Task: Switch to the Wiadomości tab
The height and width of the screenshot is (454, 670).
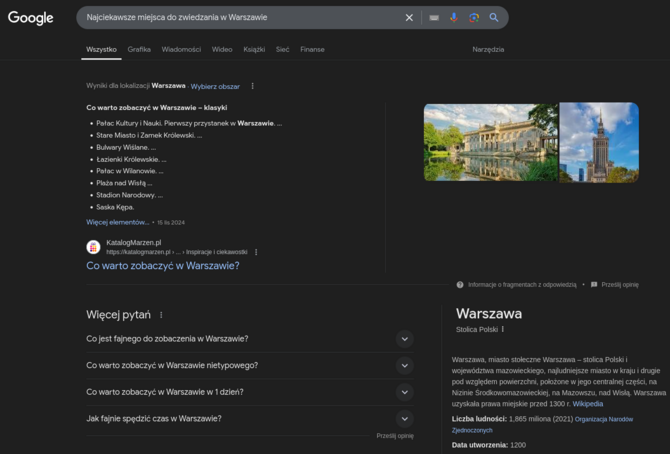Action: [x=181, y=50]
